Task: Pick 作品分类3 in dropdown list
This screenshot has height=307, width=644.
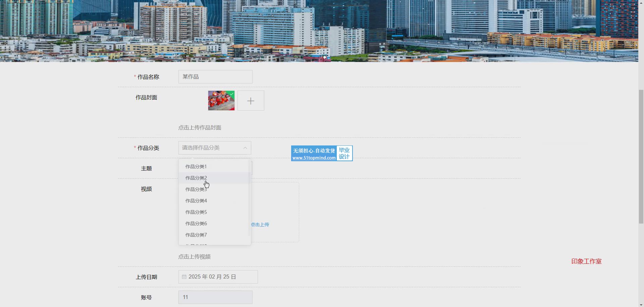Action: pos(196,189)
